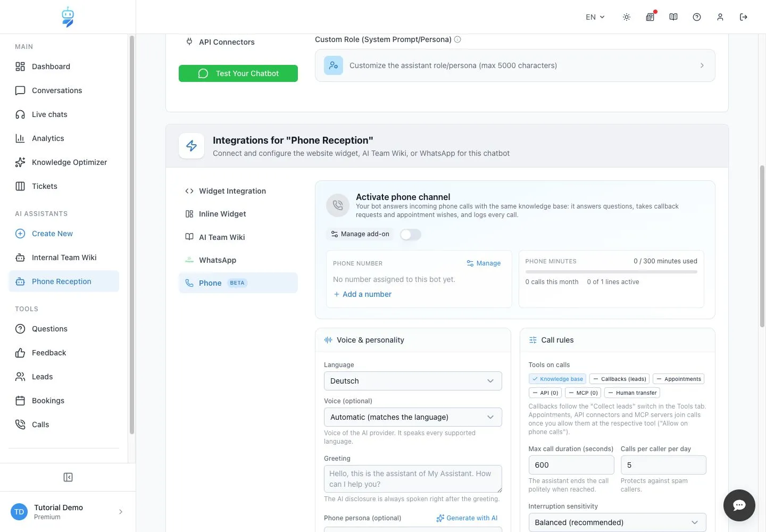This screenshot has height=532, width=766.
Task: Open Dashboard from the sidebar
Action: 64,66
